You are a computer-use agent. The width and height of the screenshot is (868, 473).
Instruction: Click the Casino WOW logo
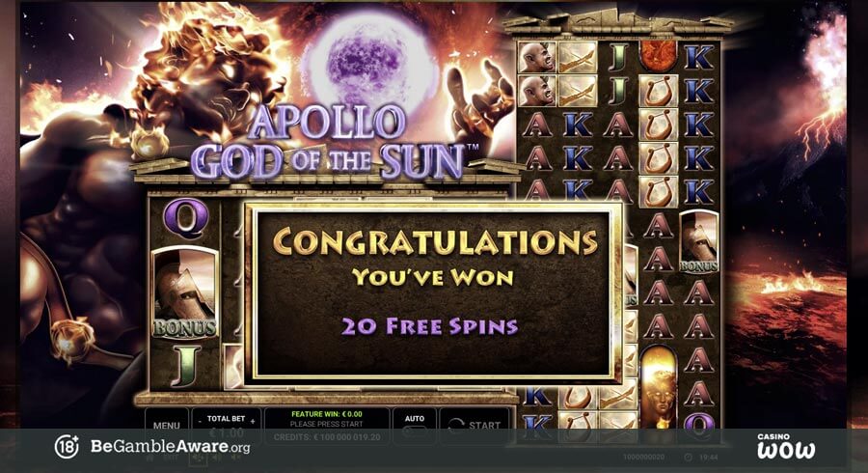pyautogui.click(x=786, y=446)
